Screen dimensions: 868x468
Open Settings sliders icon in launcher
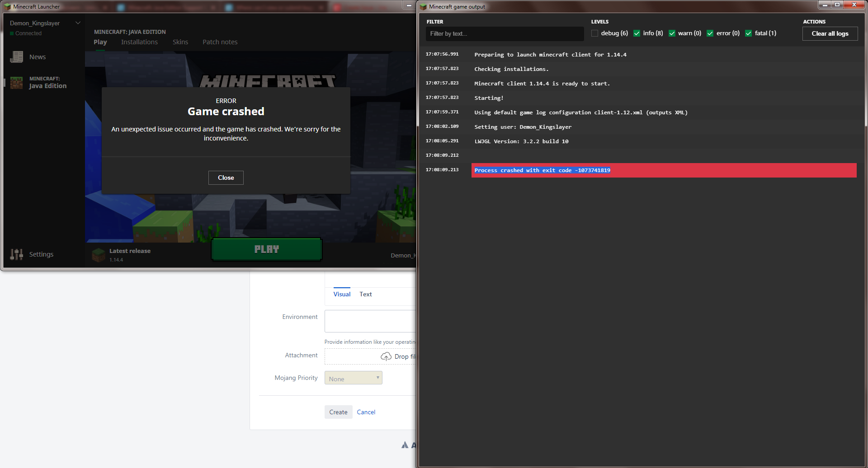pos(17,254)
